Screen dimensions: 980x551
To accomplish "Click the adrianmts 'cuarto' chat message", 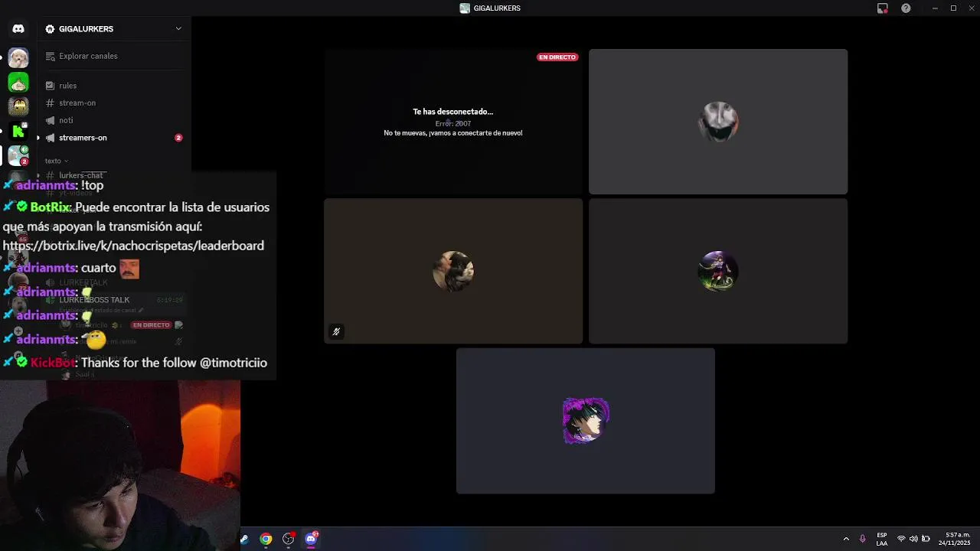I will pos(70,268).
